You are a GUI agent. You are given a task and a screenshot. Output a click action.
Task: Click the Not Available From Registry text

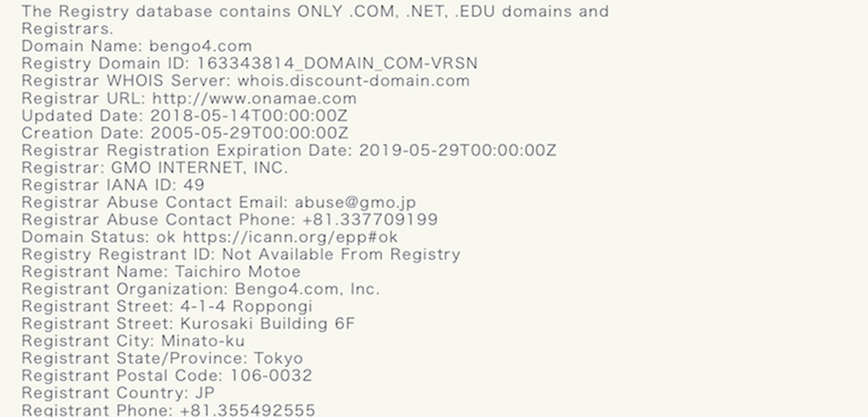tap(341, 255)
